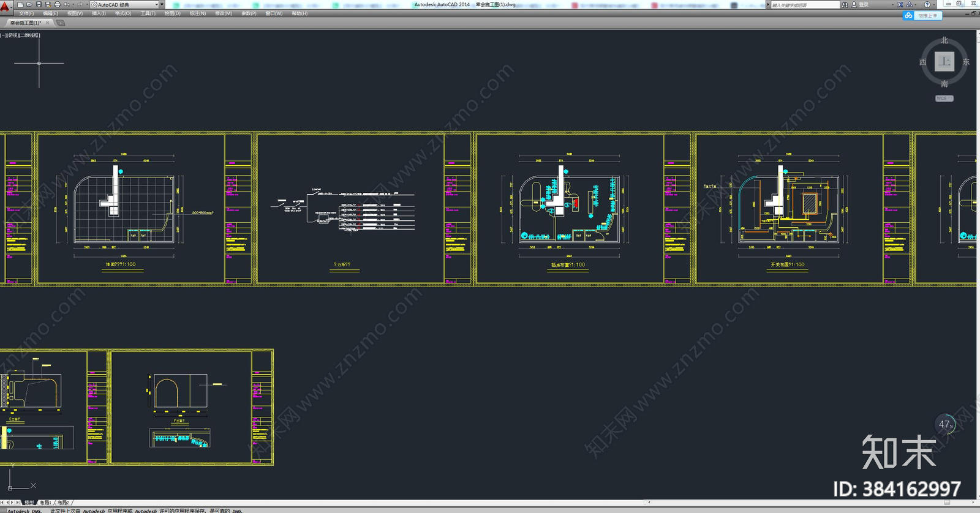The width and height of the screenshot is (980, 513).
Task: Undo the last action
Action: (x=66, y=4)
